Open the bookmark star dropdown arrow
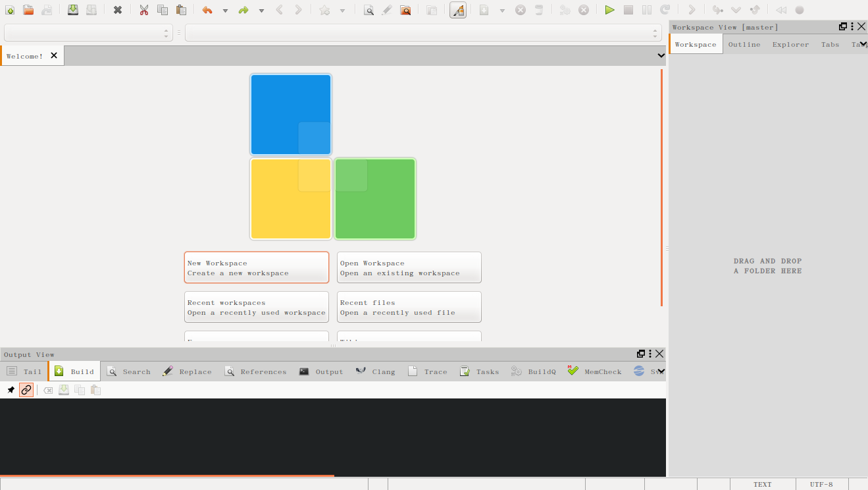 coord(342,11)
